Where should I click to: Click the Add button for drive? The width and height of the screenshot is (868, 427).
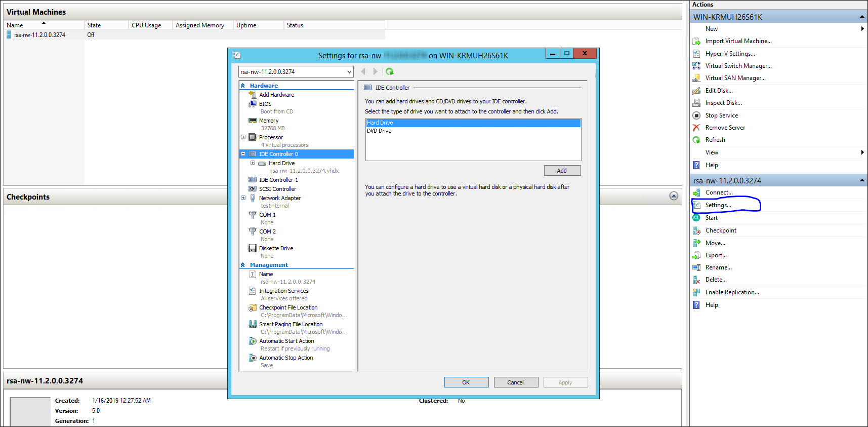click(x=562, y=171)
